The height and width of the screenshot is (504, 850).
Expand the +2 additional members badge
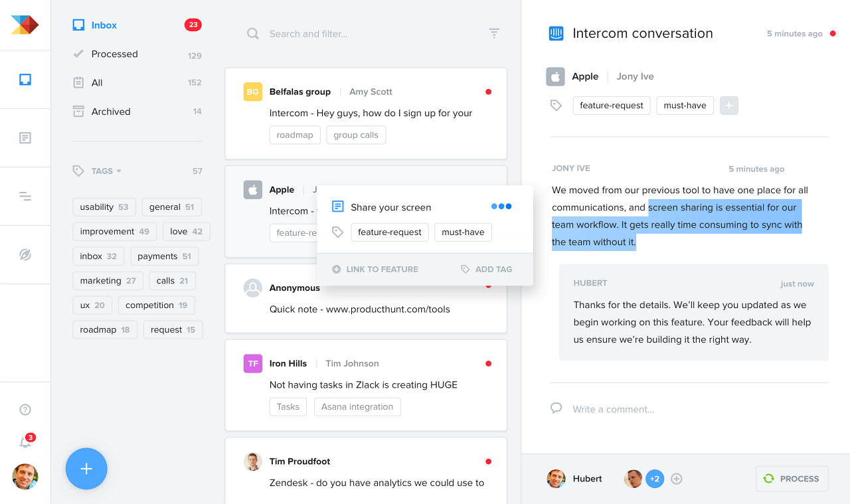(x=655, y=479)
